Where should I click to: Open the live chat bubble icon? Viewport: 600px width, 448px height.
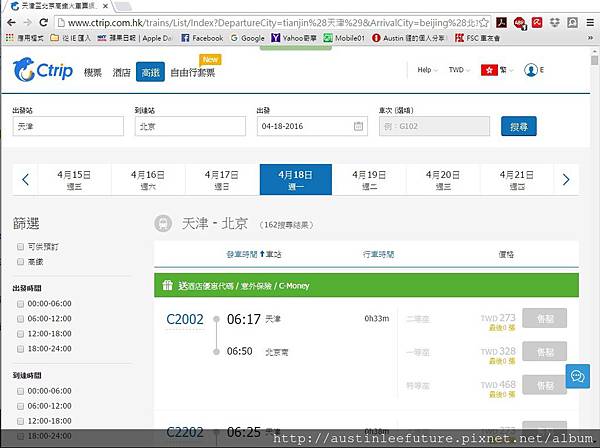coord(577,376)
